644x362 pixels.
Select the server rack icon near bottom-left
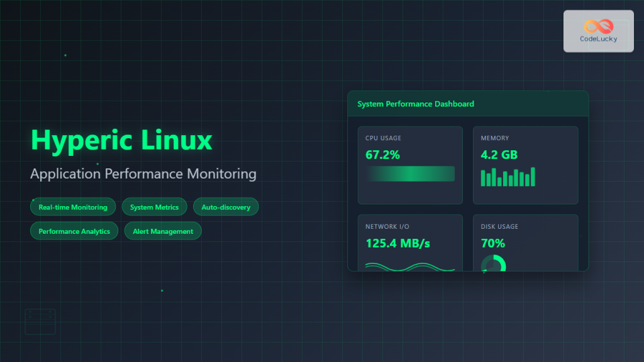(x=40, y=321)
